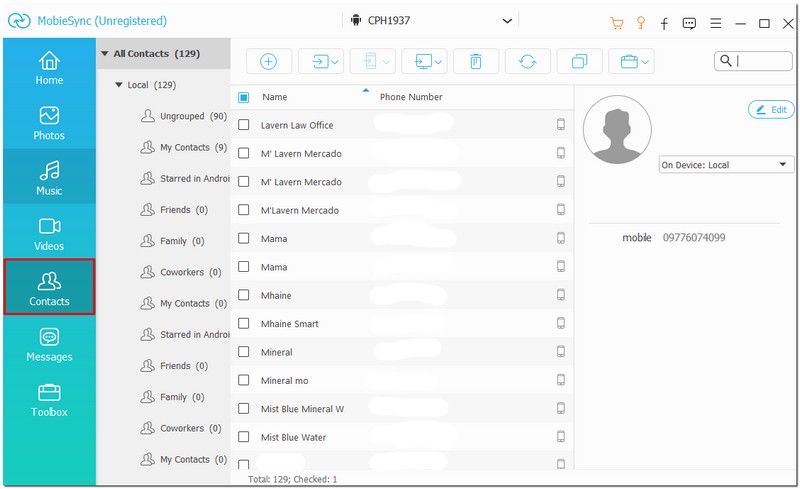Image resolution: width=800 pixels, height=489 pixels.
Task: Click the refresh contacts icon
Action: (527, 61)
